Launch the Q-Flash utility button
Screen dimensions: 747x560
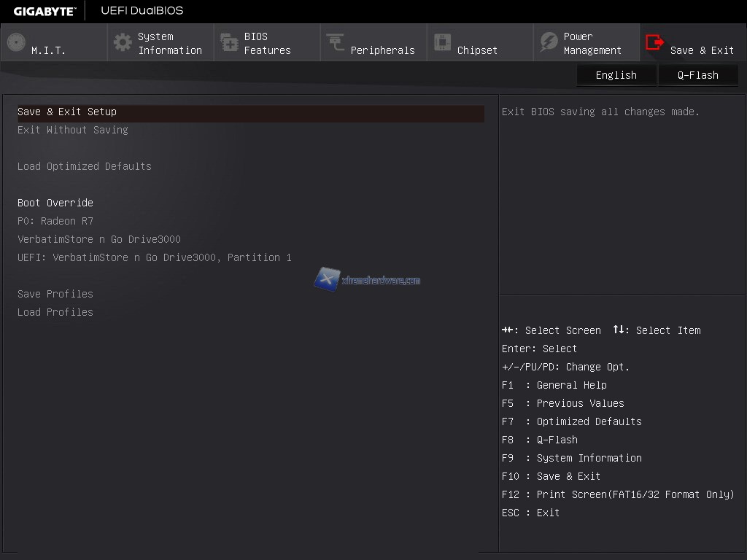point(698,75)
